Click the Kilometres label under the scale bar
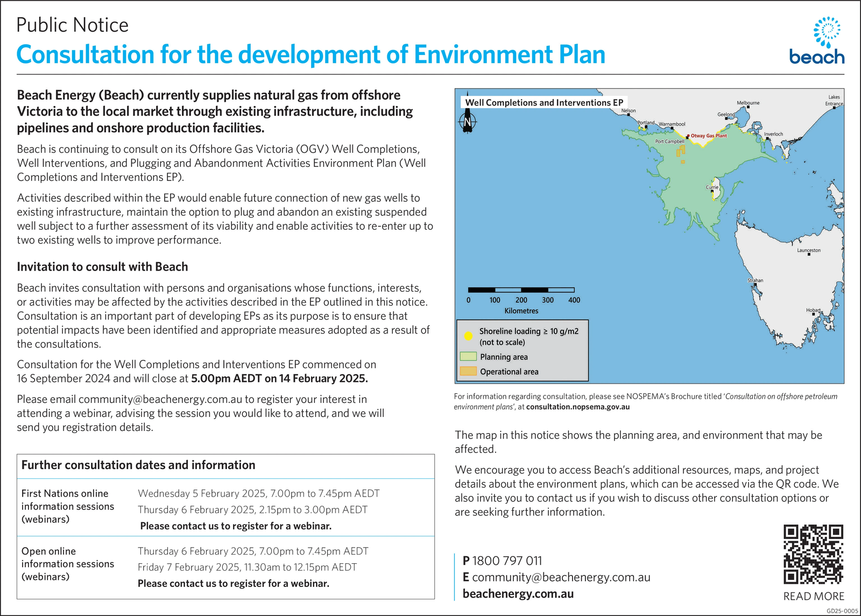The height and width of the screenshot is (616, 861). (521, 311)
